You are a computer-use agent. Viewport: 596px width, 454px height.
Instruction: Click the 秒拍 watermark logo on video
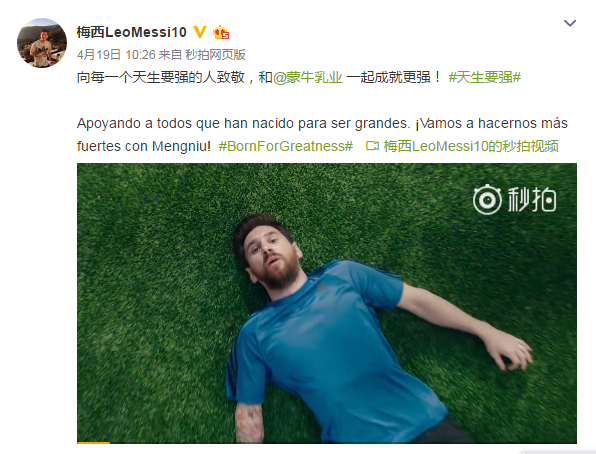pos(515,199)
